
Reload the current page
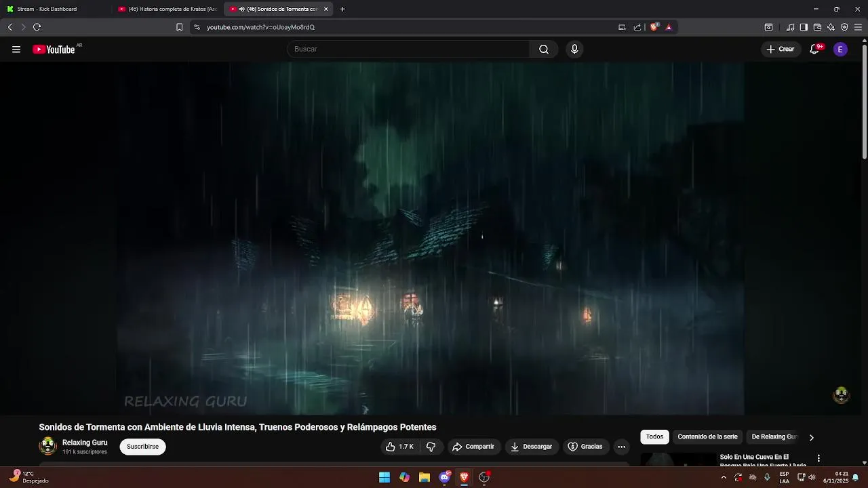click(37, 27)
